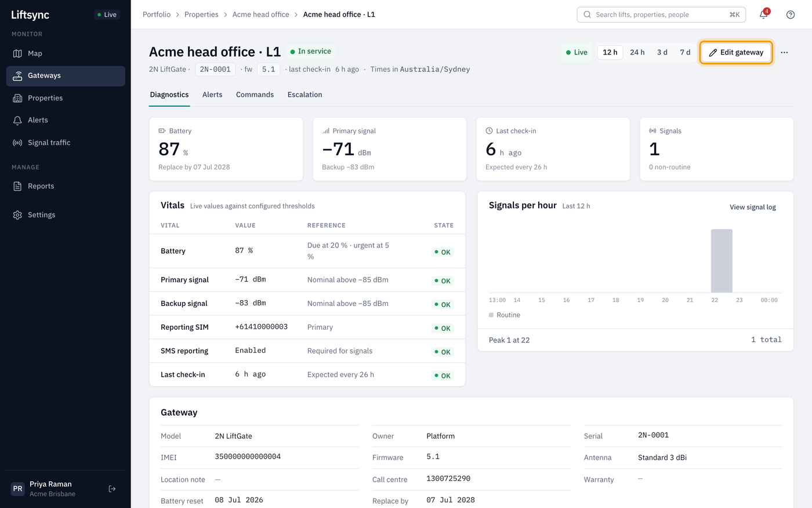Open the more options ellipsis menu
Screen dimensions: 812x508
pos(784,52)
